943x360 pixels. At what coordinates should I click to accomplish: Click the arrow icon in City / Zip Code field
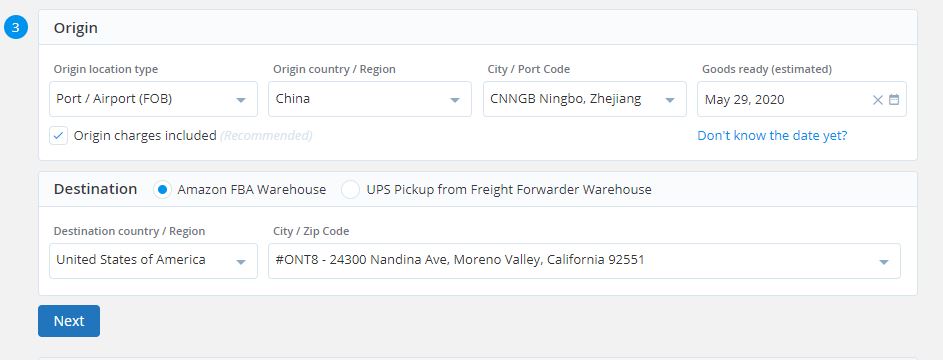[883, 262]
